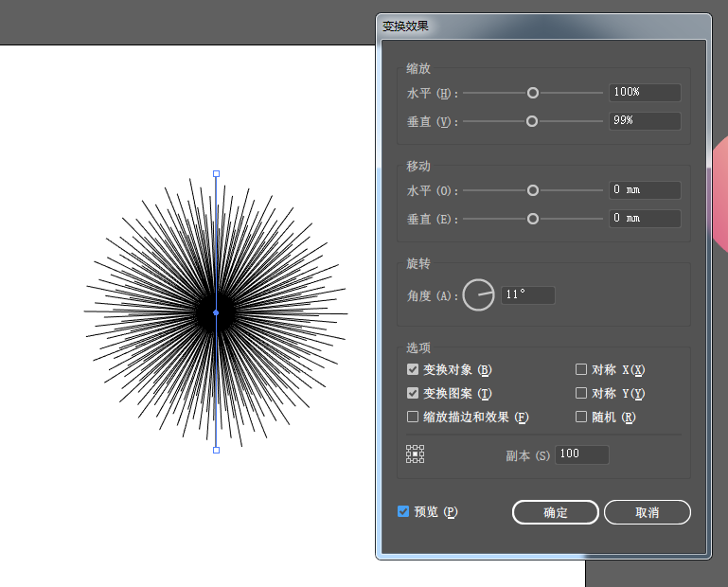
Task: Click the 变换效果 dialog title bar
Action: (x=543, y=26)
